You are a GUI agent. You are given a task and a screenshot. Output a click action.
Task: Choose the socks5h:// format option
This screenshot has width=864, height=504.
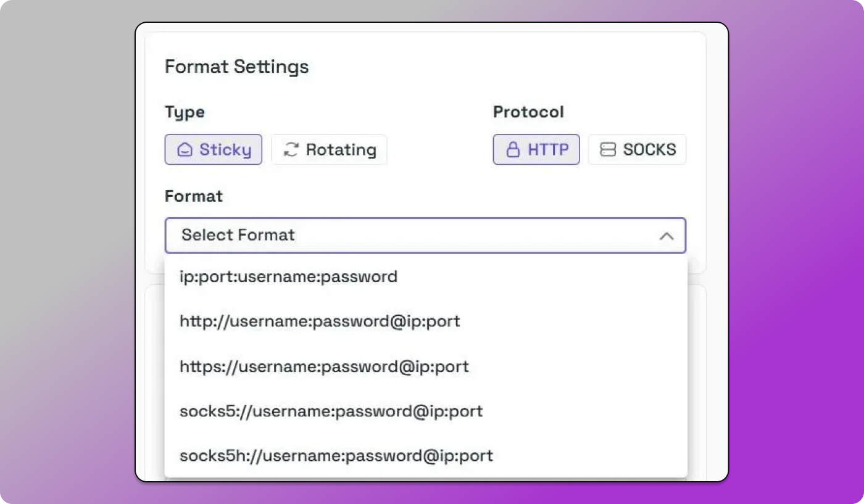pyautogui.click(x=336, y=455)
